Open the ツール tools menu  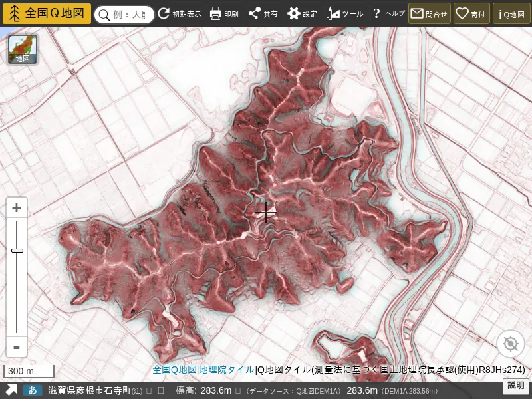(x=345, y=13)
